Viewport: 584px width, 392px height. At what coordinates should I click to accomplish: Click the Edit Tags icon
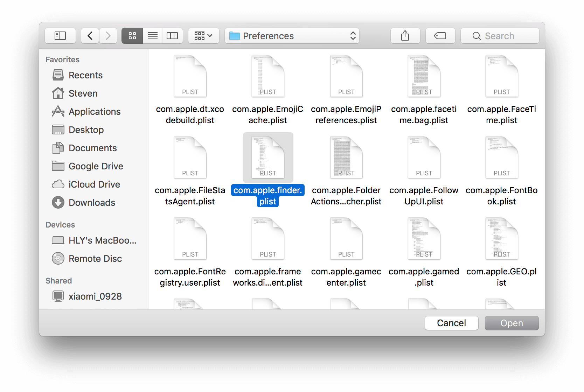[440, 36]
